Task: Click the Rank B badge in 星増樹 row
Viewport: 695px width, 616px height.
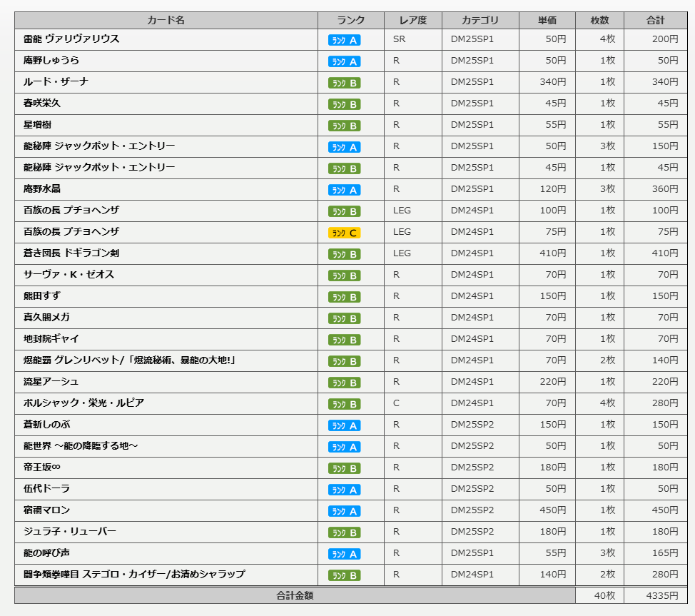Action: click(x=345, y=126)
